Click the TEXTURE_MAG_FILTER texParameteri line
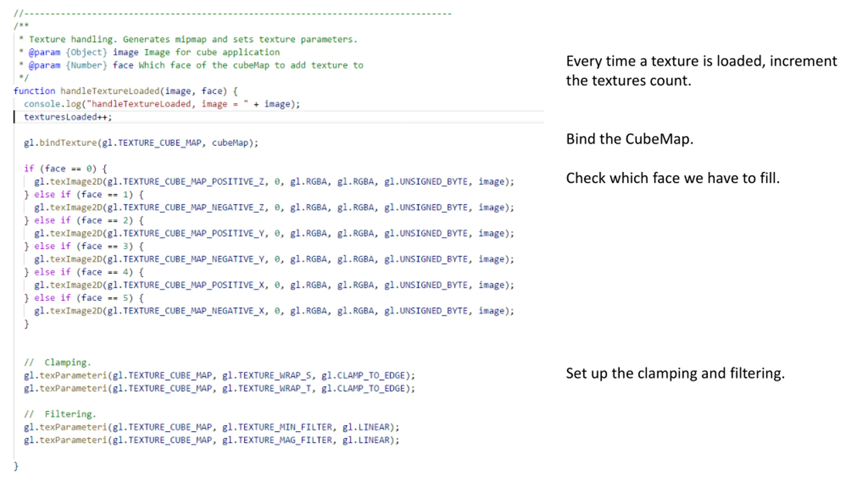The height and width of the screenshot is (488, 868). coord(212,440)
